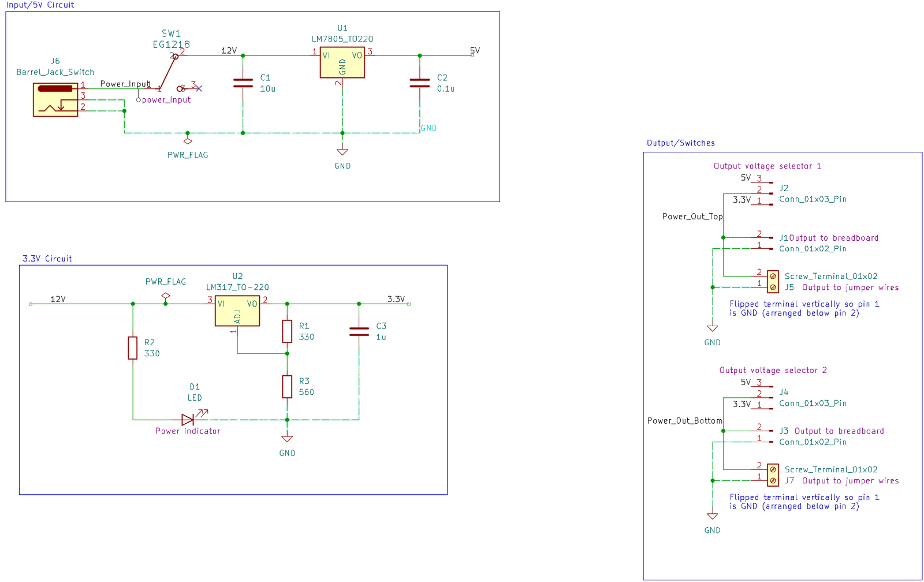The width and height of the screenshot is (924, 582).
Task: Click the 'Flipped terminal vertically' note under J5
Action: coord(804,308)
